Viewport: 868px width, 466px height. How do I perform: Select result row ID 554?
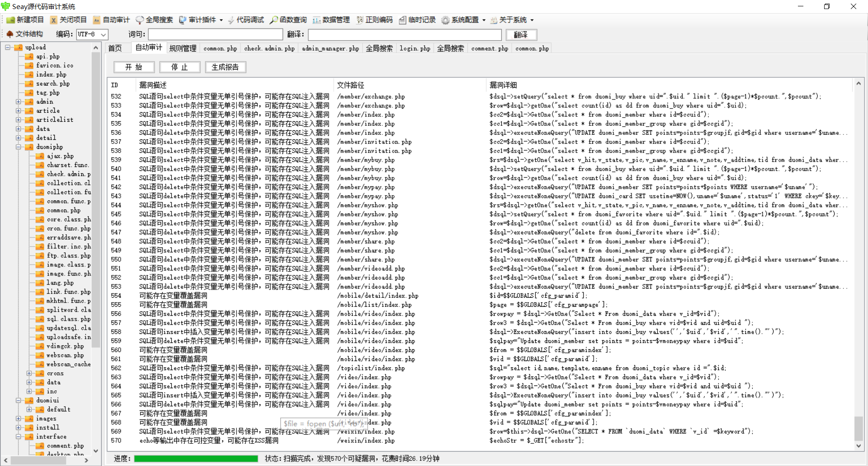point(479,295)
